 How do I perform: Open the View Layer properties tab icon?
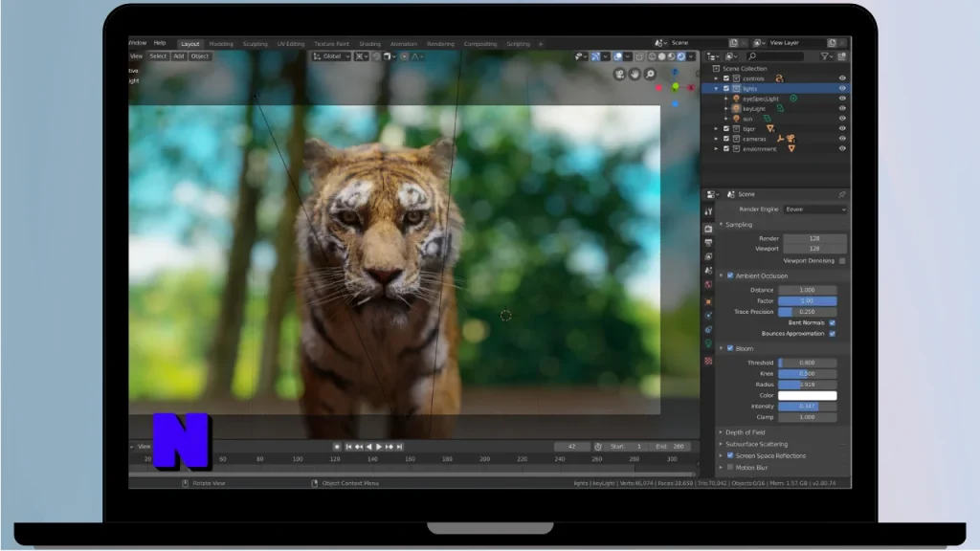(x=708, y=256)
